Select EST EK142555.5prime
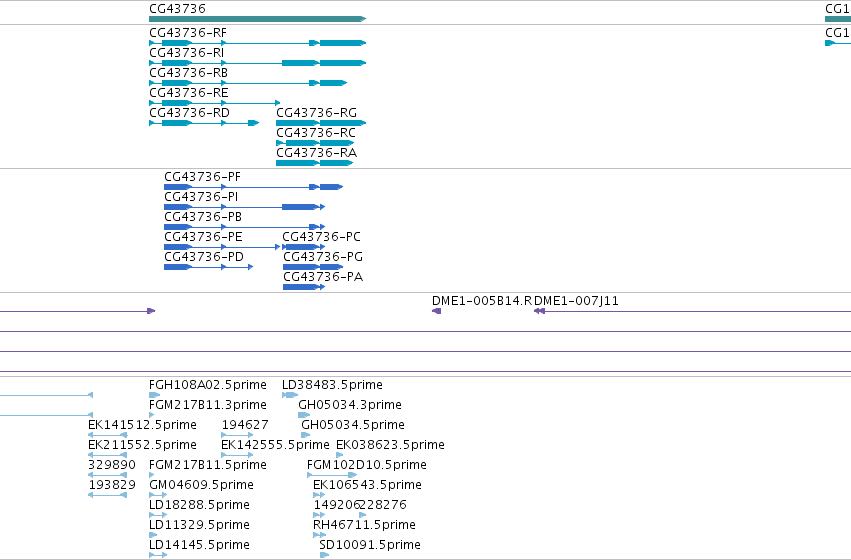Screen dimensions: 851x560 coord(237,455)
